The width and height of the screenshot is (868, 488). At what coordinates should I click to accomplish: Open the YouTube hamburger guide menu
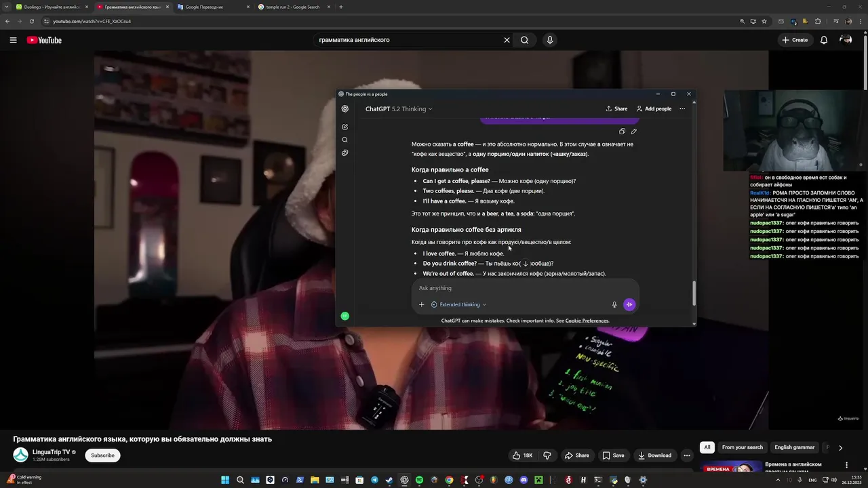(13, 40)
